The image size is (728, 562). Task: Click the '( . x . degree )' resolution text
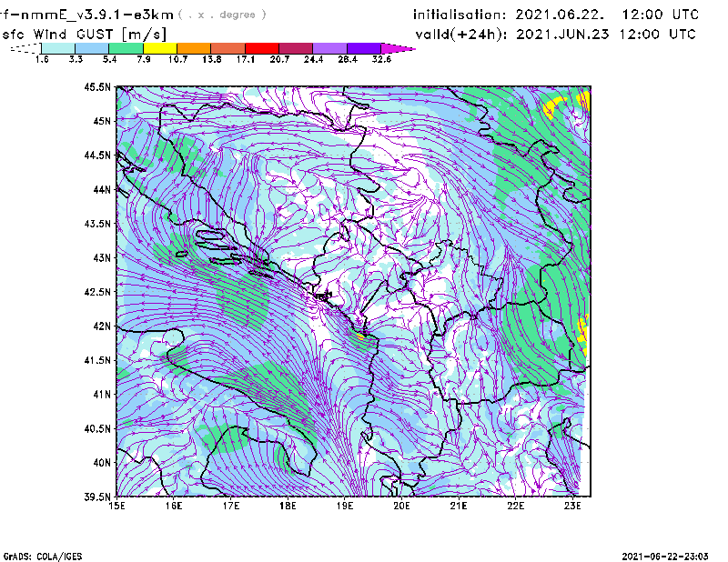222,15
